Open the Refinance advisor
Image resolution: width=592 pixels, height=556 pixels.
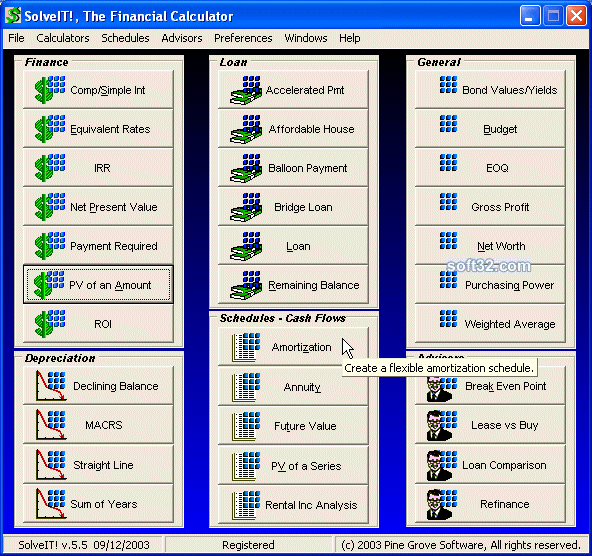click(x=490, y=504)
